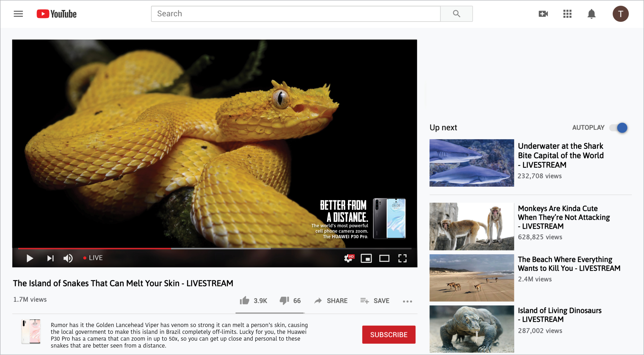Image resolution: width=644 pixels, height=355 pixels.
Task: Click the search magnifier button
Action: (x=456, y=14)
